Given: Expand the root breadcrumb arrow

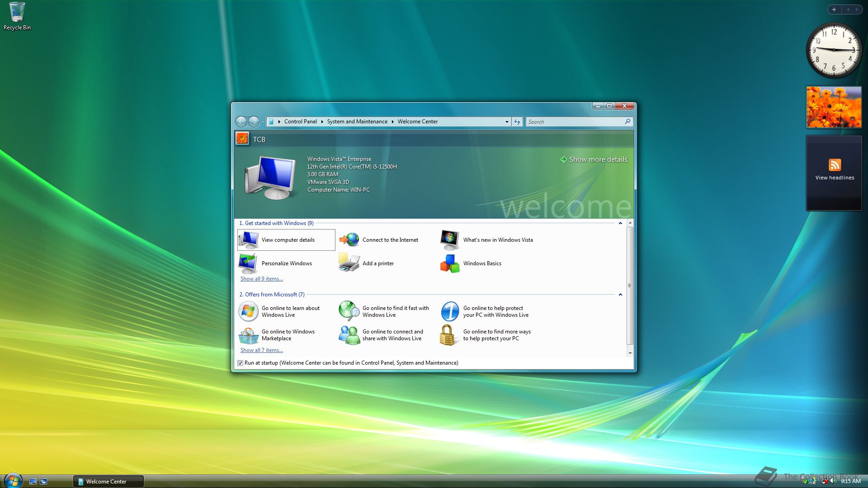Looking at the screenshot, I should point(279,122).
